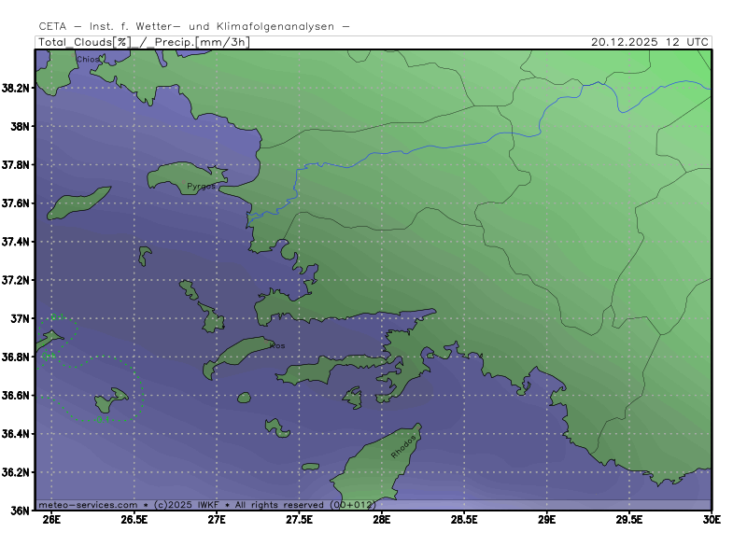Click the CETA institute header text
Viewport: 747px width, 560px height.
pyautogui.click(x=195, y=26)
